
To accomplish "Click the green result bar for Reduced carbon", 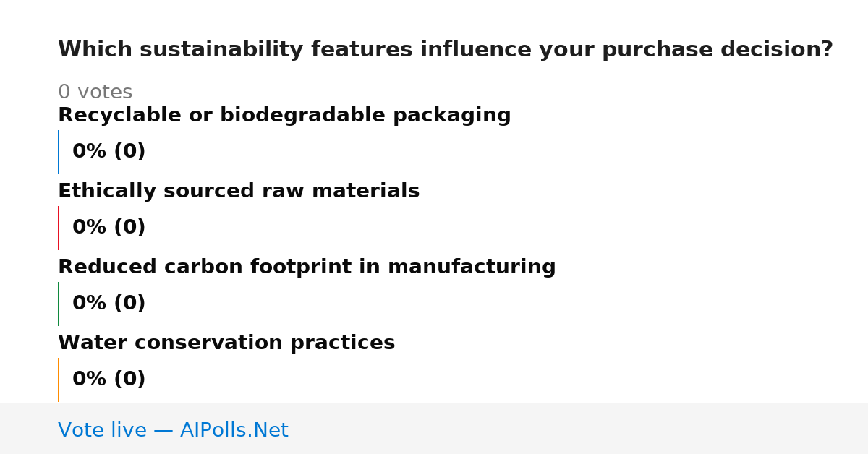I will (58, 304).
